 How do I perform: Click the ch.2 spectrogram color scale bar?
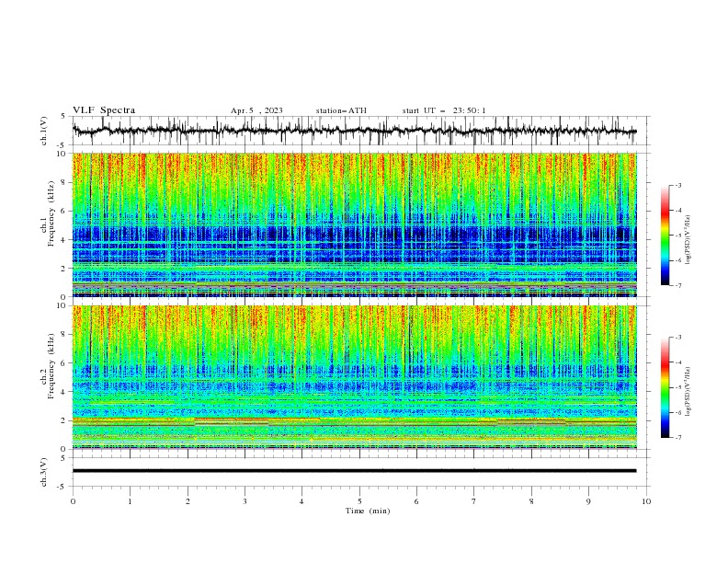665,387
